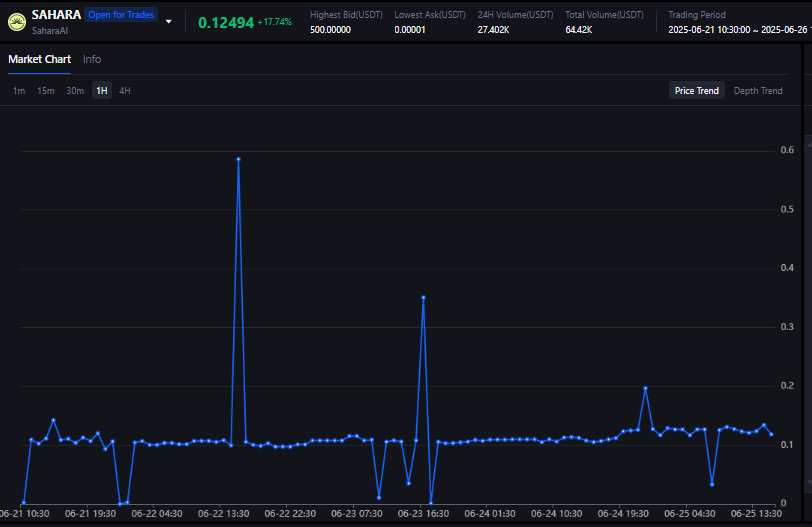Click the 0.6 peak data point

[x=238, y=159]
